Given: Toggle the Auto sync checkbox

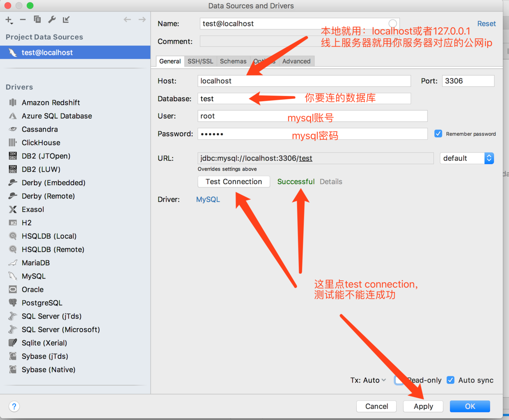Looking at the screenshot, I should 451,380.
